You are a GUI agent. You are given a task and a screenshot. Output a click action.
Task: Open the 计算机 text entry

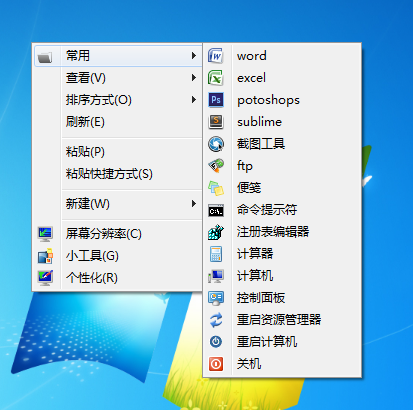(255, 276)
